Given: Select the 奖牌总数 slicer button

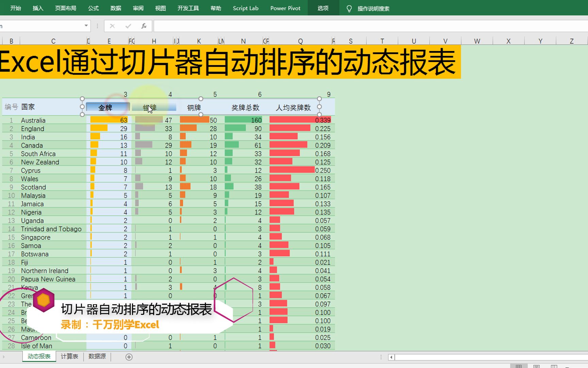Looking at the screenshot, I should pyautogui.click(x=245, y=108).
